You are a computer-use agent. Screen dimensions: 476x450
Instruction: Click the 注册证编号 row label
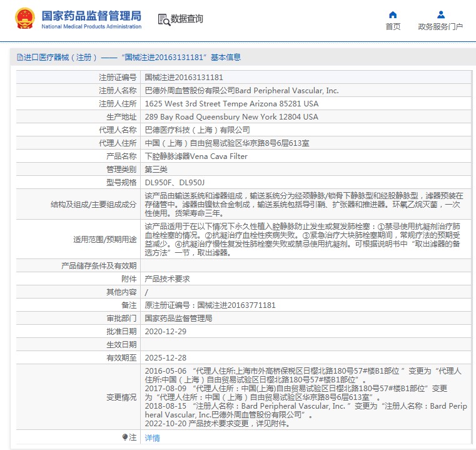point(118,78)
